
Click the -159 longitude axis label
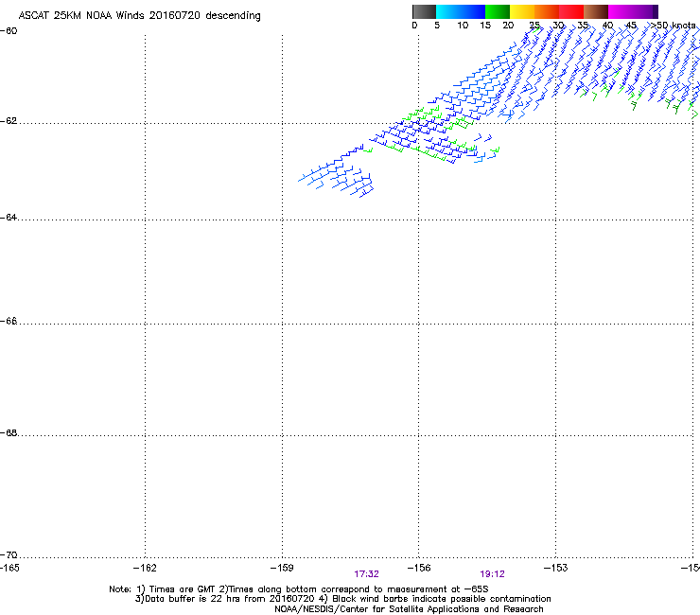click(282, 568)
